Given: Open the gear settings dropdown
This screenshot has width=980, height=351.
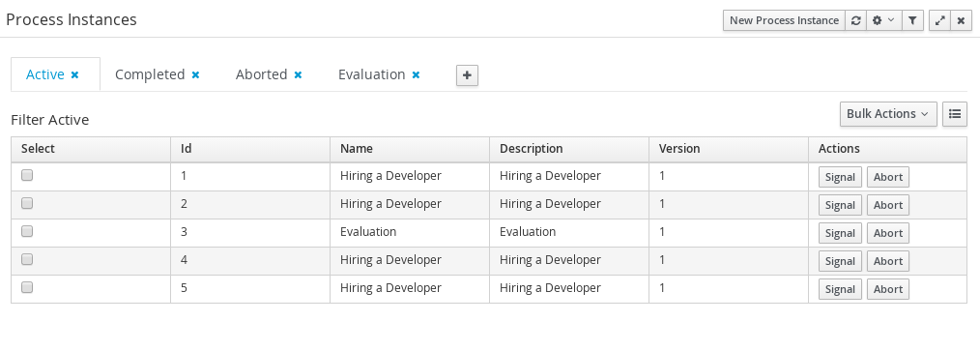Looking at the screenshot, I should (883, 20).
